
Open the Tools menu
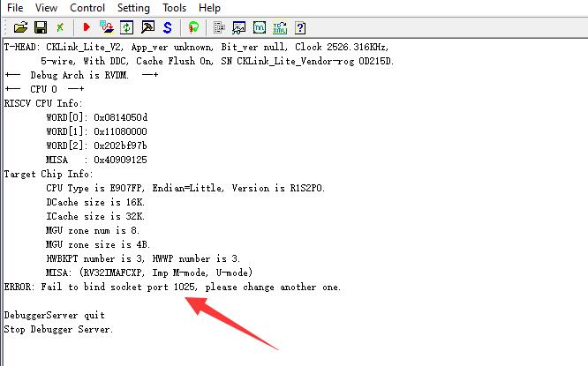click(175, 7)
